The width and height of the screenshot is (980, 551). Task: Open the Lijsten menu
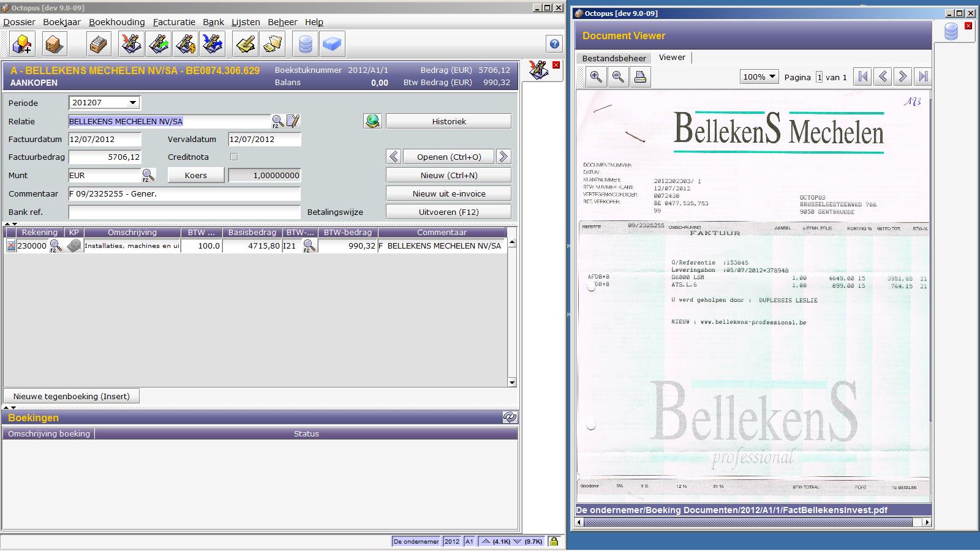click(246, 22)
